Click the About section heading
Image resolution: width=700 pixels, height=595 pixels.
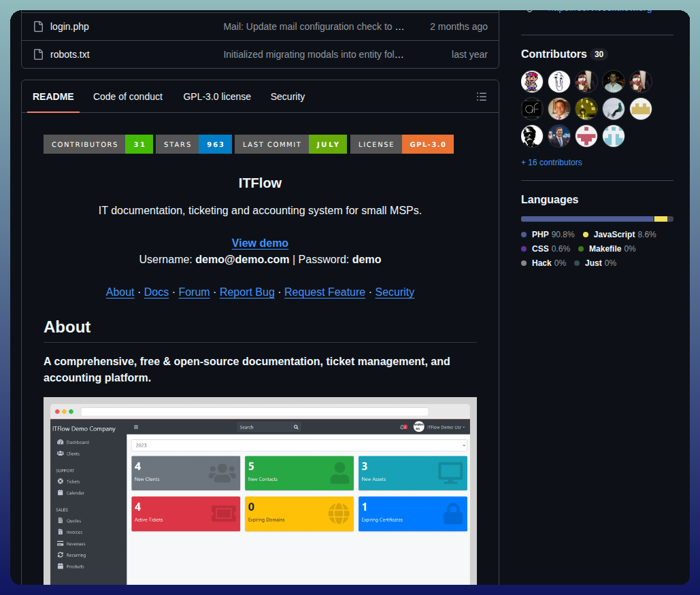point(67,327)
